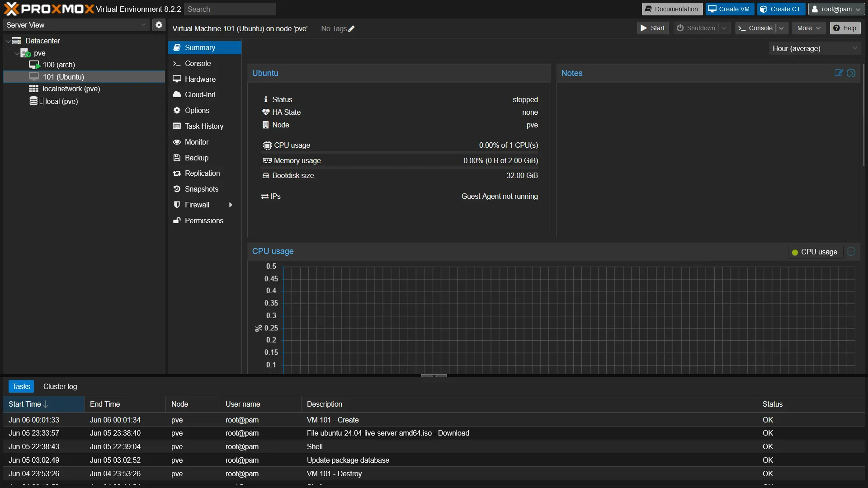Select VM 101 (Ubuntu) in the tree

(84, 77)
